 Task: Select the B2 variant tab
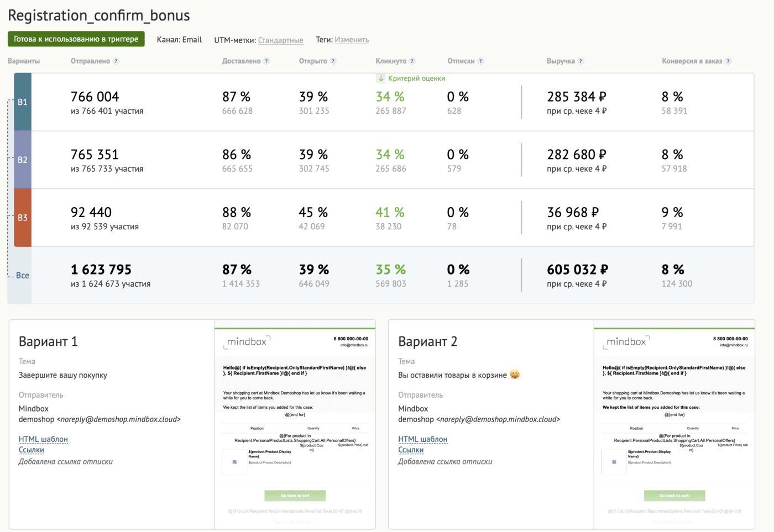click(x=23, y=160)
